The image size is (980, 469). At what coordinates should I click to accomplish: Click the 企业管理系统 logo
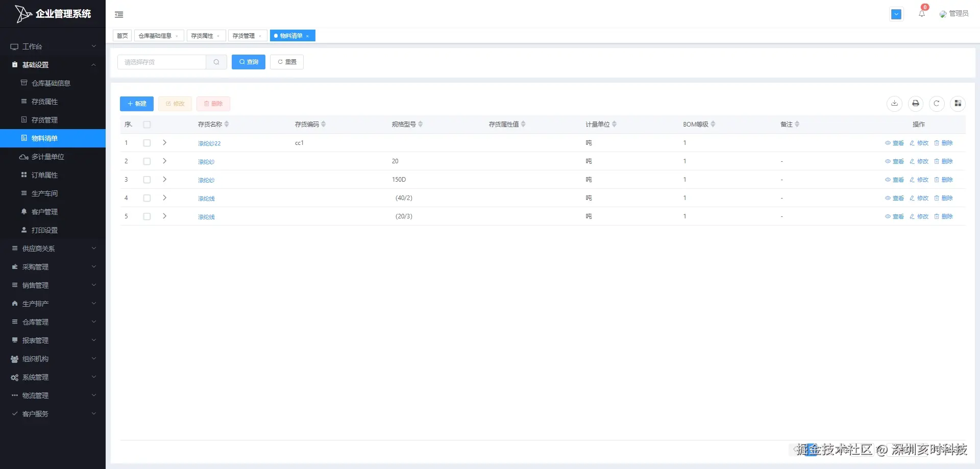pos(53,14)
